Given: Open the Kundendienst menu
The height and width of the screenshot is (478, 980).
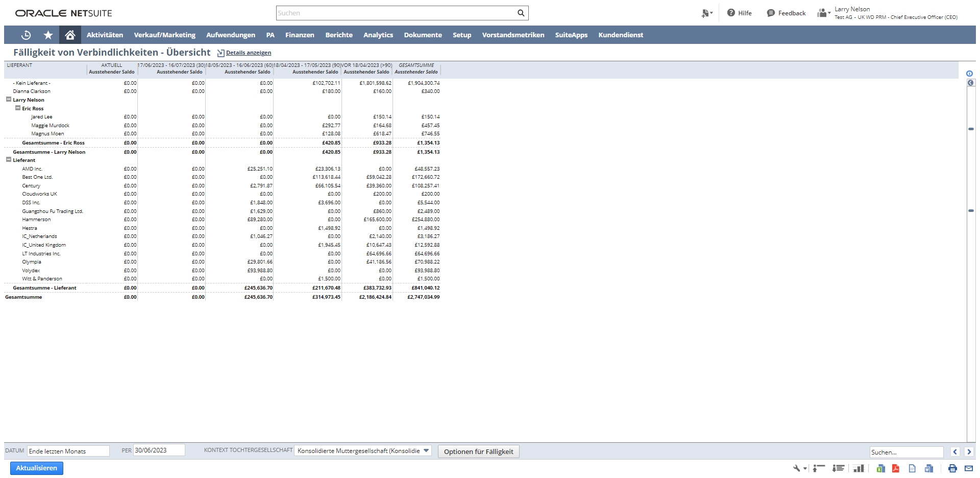Looking at the screenshot, I should 621,35.
